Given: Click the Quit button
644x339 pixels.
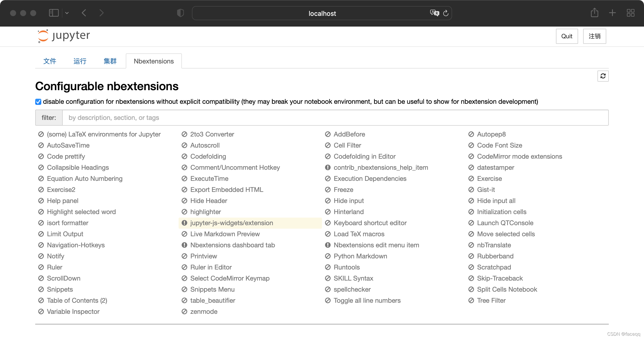Looking at the screenshot, I should point(567,36).
